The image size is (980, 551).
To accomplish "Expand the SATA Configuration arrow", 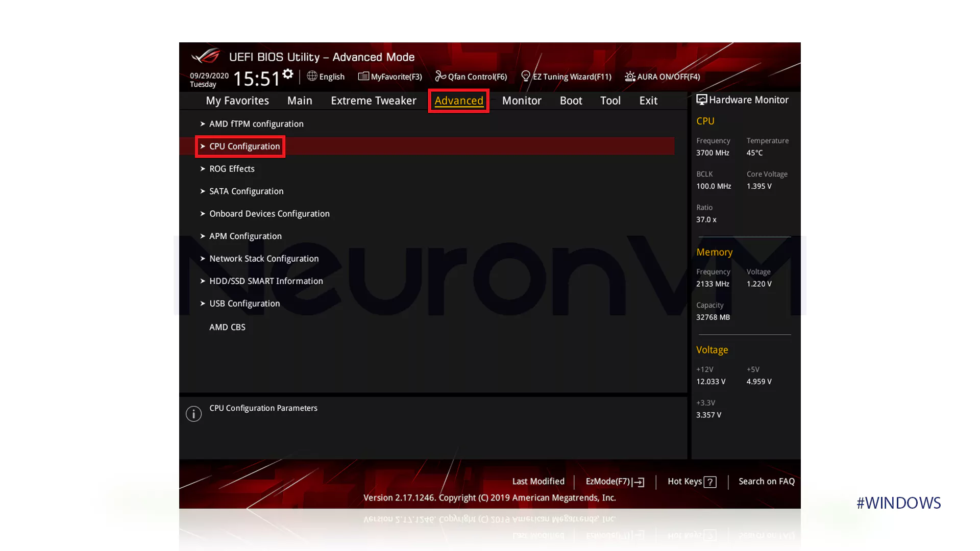I will click(x=203, y=191).
